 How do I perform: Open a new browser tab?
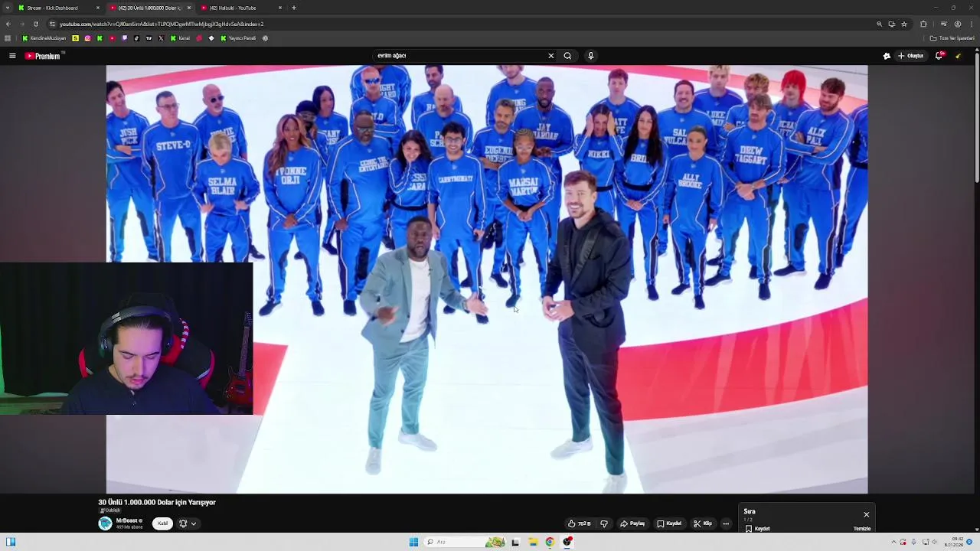294,8
